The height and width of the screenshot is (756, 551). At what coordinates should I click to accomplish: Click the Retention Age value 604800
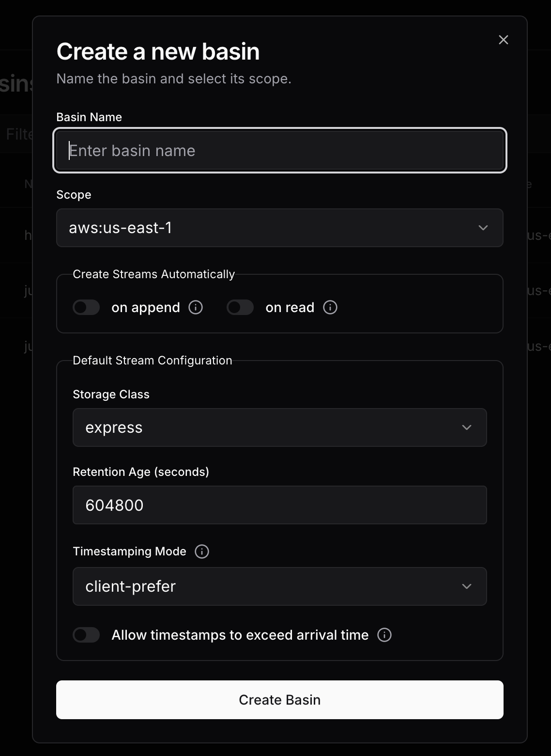(280, 505)
